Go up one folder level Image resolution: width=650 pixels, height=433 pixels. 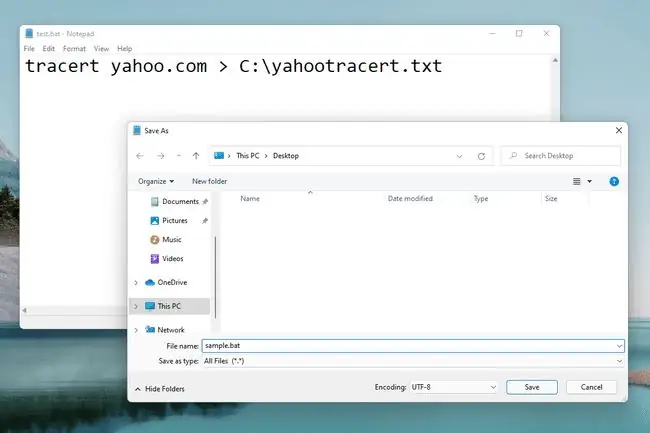click(196, 156)
